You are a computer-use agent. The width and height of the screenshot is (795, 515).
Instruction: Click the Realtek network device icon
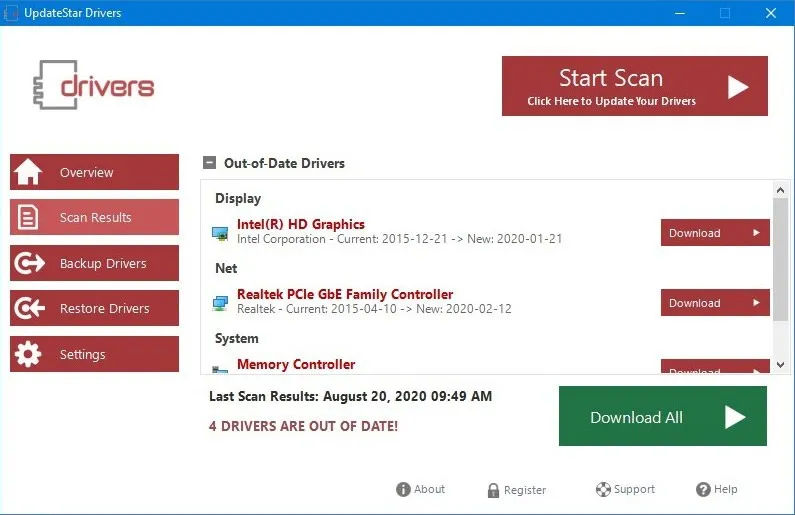tap(220, 303)
